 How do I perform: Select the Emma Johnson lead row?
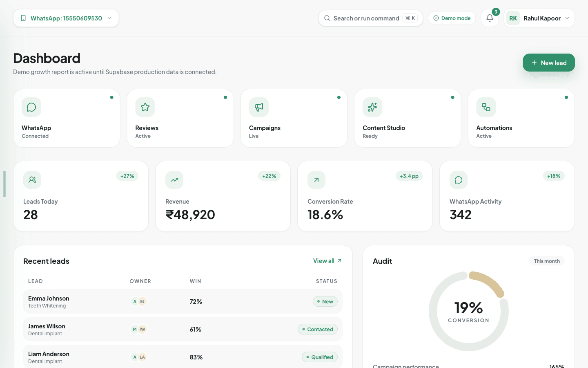pos(183,301)
